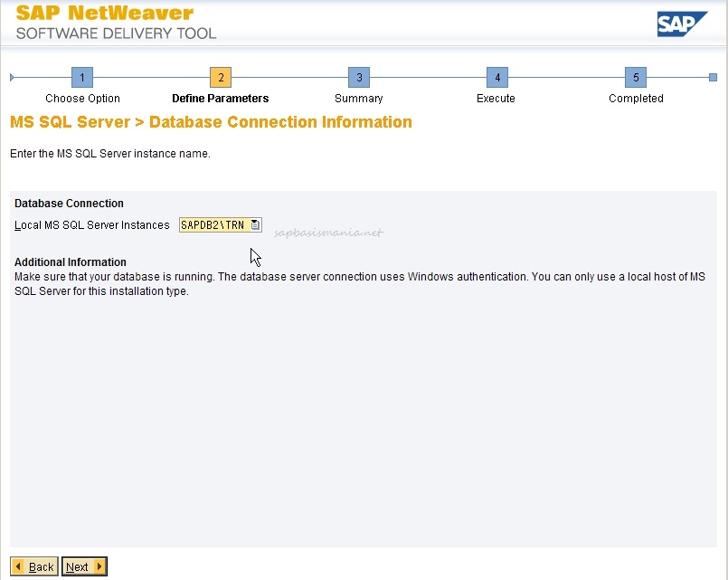Click the 'Execute' step label
Image resolution: width=728 pixels, height=580 pixels.
(496, 99)
